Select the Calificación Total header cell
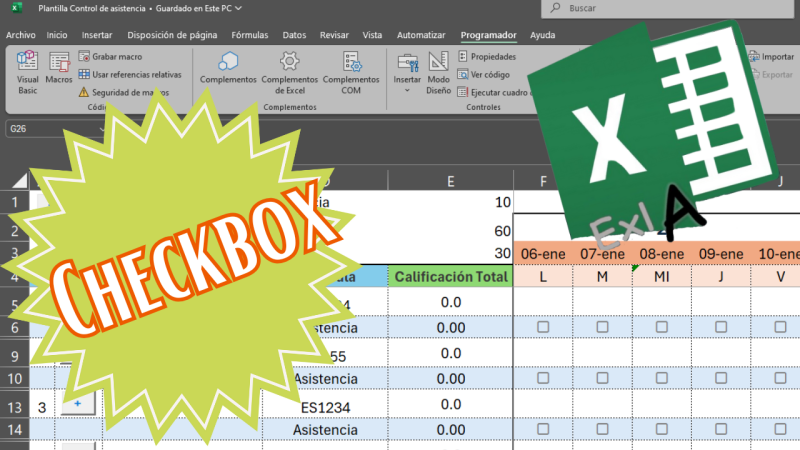Image resolution: width=800 pixels, height=450 pixels. [x=451, y=277]
